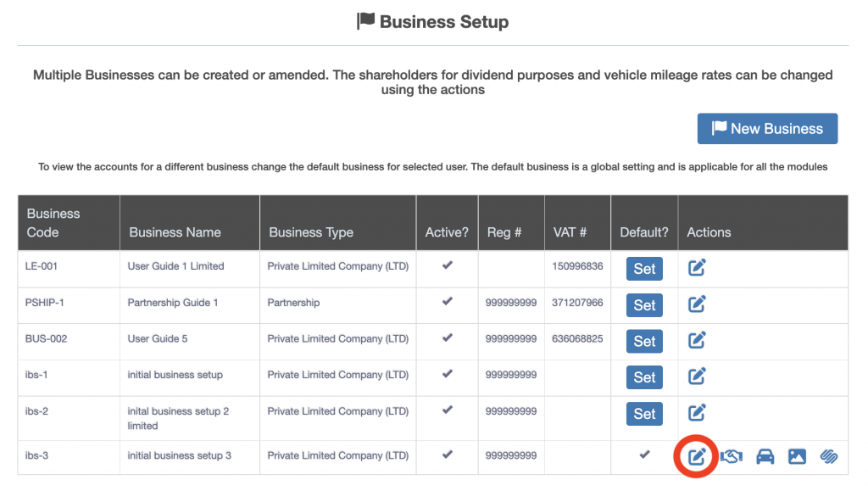
Task: Click the image/logo icon for ibs-3
Action: (x=797, y=457)
